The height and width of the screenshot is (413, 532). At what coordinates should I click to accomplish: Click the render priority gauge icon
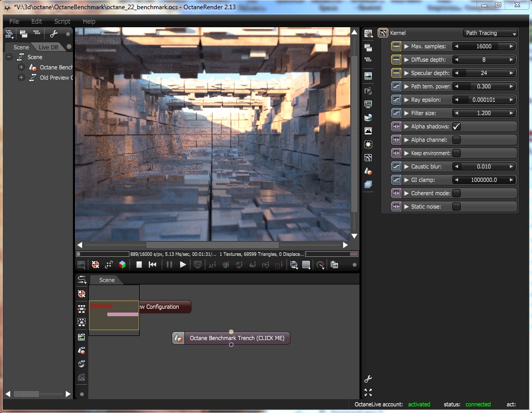[320, 265]
